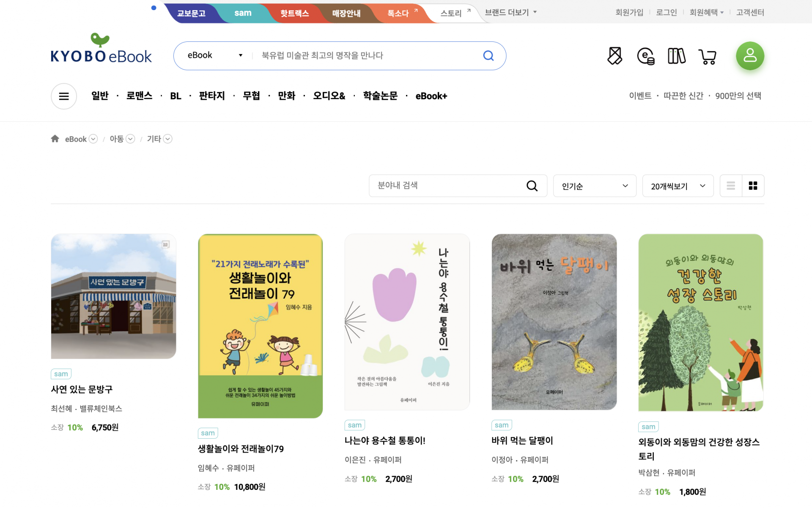Open the green user profile button
This screenshot has width=812, height=508.
(750, 56)
